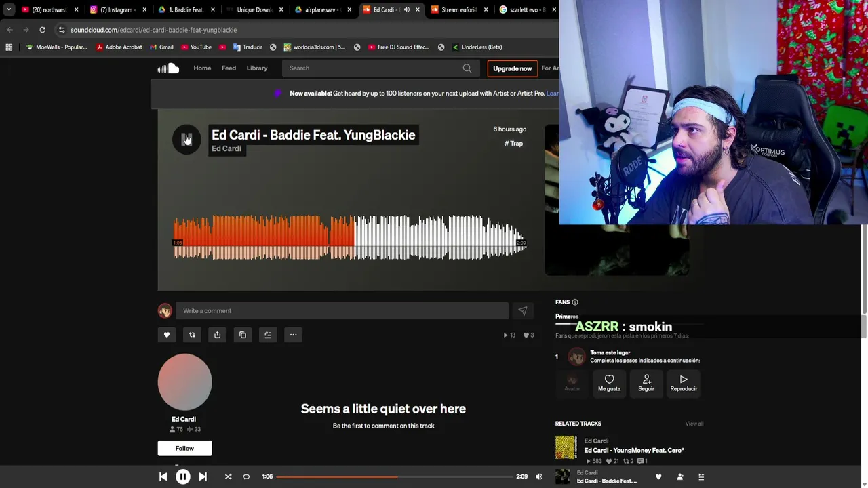Switch to the Instagram tab

point(119,9)
